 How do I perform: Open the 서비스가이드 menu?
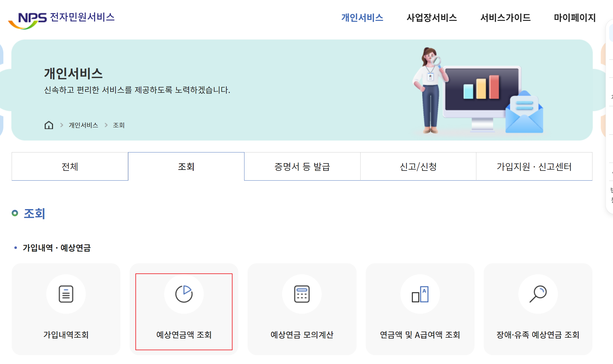click(x=505, y=18)
